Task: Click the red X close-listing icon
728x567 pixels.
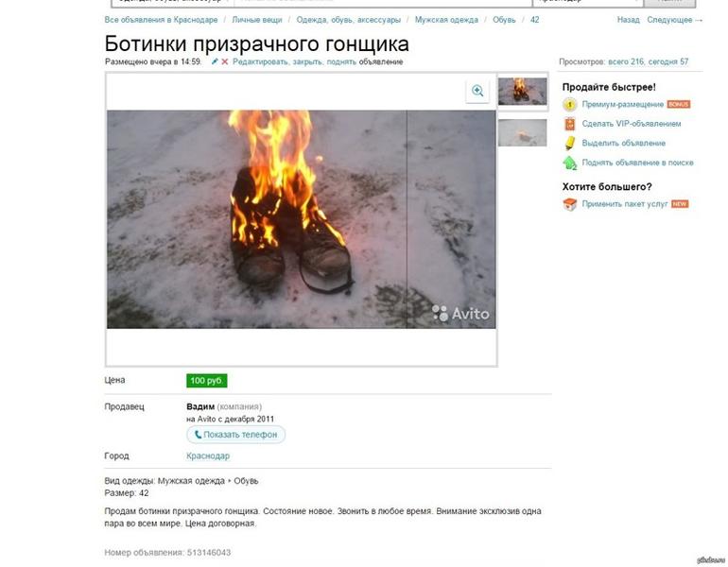Action: (x=225, y=61)
